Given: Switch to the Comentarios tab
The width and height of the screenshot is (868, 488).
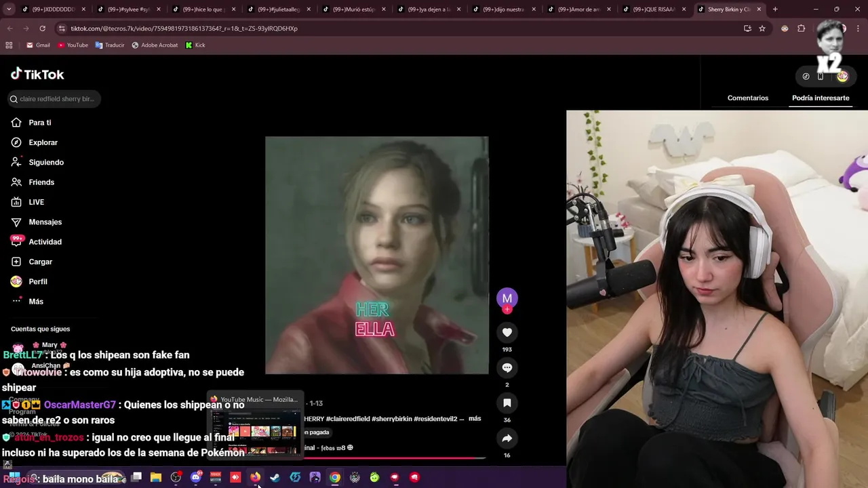Looking at the screenshot, I should [748, 98].
